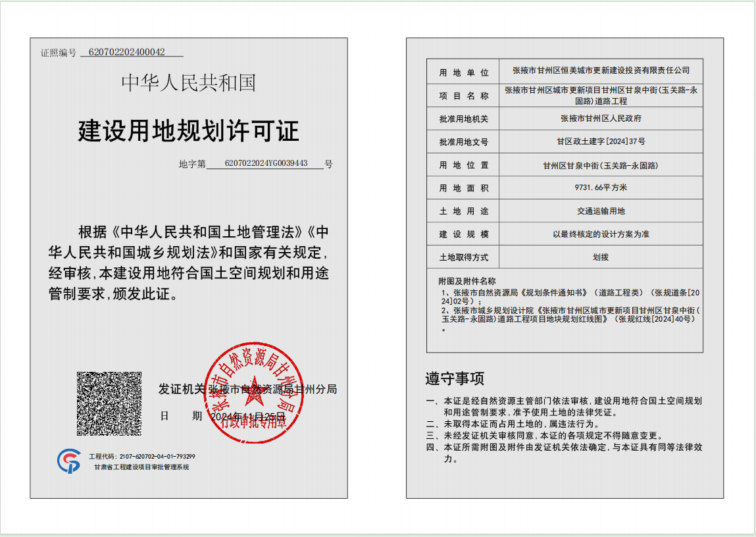Click the area value 9731.66平方米
The image size is (756, 537).
[x=601, y=188]
